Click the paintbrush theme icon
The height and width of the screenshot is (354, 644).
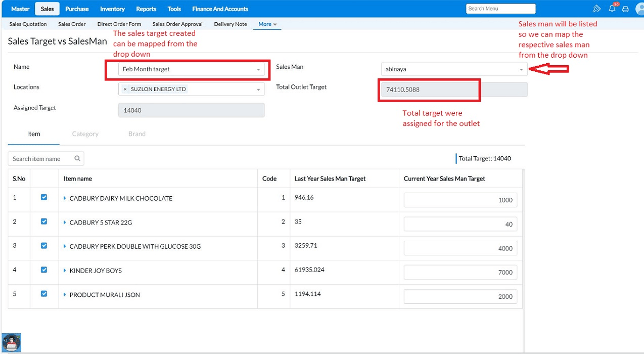point(597,9)
